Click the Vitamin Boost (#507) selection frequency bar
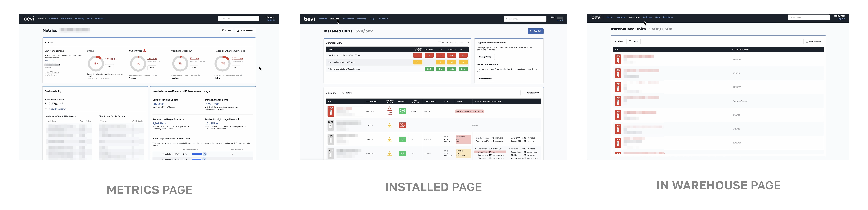The image size is (868, 210). (197, 154)
